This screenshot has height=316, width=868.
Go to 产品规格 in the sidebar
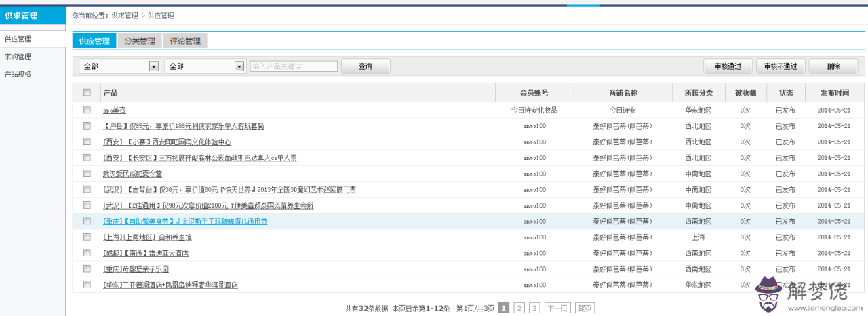pos(18,74)
